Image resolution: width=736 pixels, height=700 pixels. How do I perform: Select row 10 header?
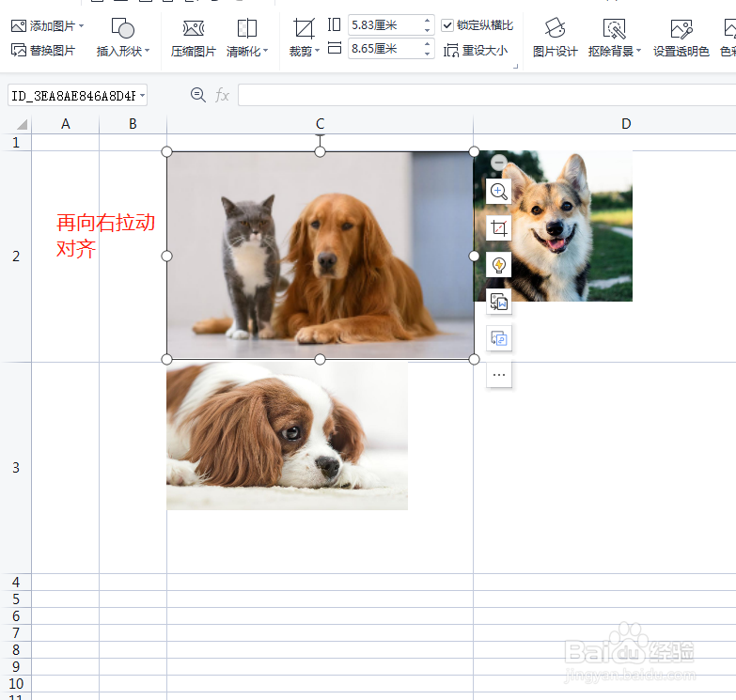click(16, 684)
